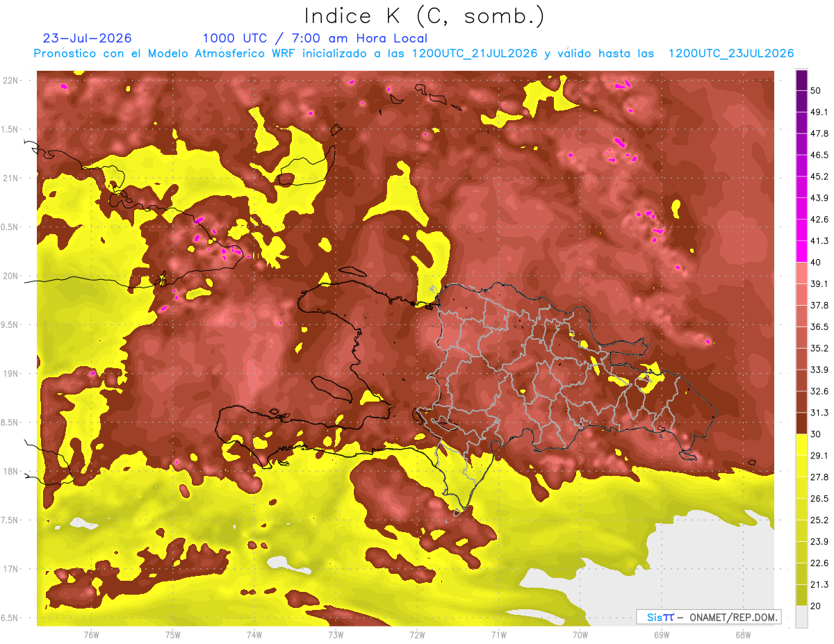This screenshot has height=644, width=834.
Task: Pick the olive legend band between 20 and 21.3
Action: pos(801,595)
